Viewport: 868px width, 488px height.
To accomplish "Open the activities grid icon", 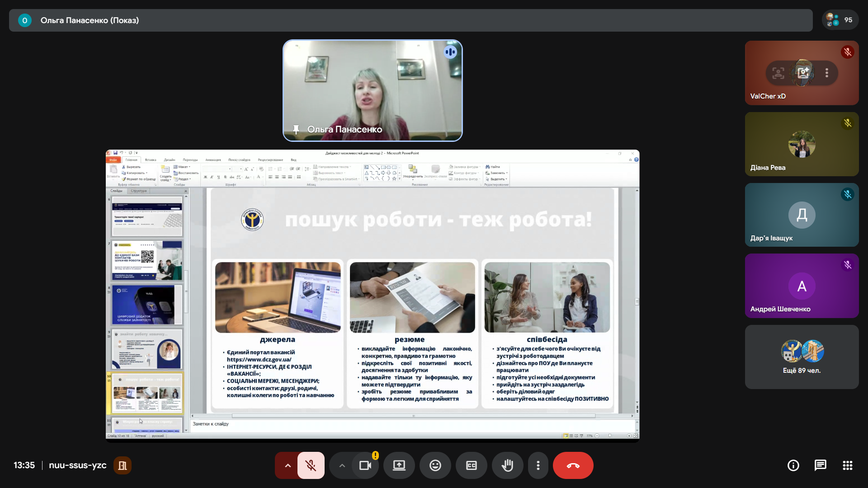I will [x=847, y=465].
